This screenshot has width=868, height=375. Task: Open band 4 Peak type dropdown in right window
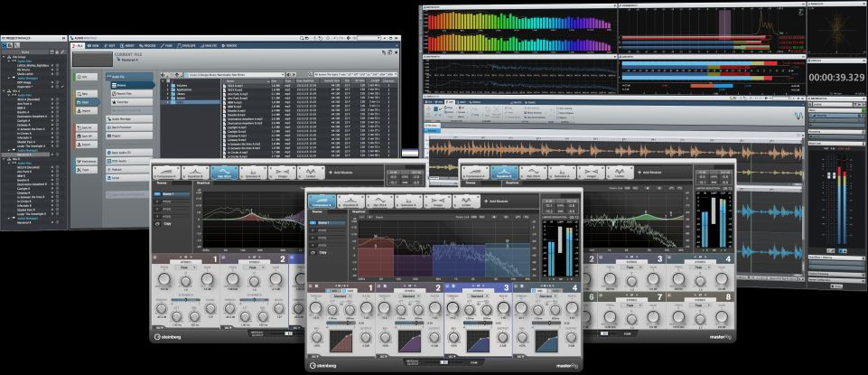pyautogui.click(x=699, y=267)
